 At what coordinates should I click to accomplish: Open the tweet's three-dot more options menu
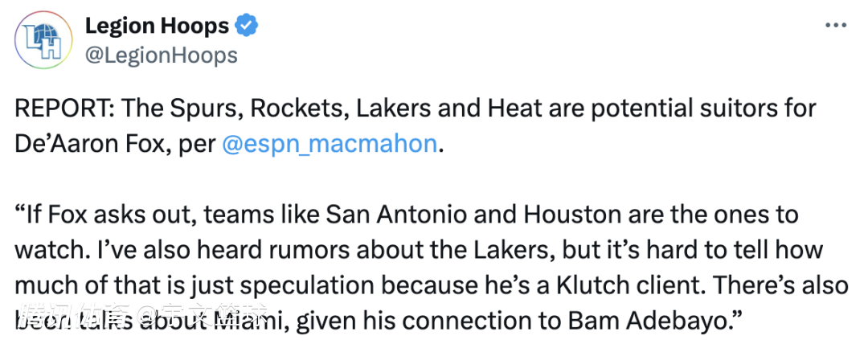(836, 25)
